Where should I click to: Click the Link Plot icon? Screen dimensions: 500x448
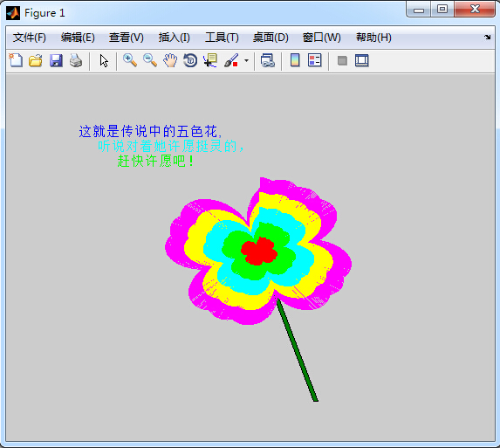point(268,60)
